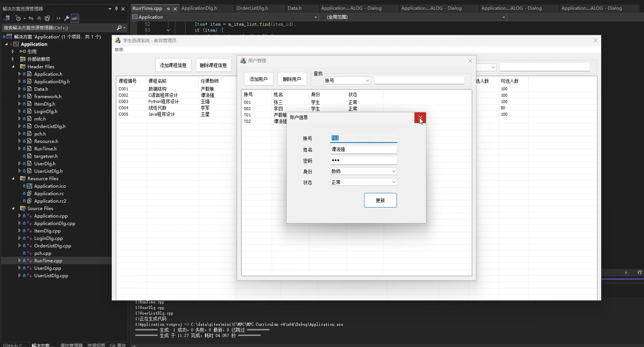644x347 pixels.
Task: Collapse all items in Solution Explorer
Action: (x=39, y=18)
